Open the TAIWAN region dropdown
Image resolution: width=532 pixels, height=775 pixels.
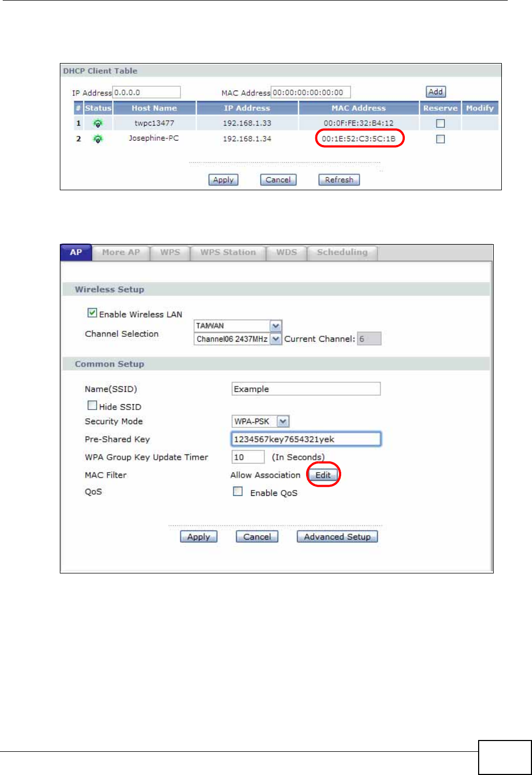tap(238, 326)
